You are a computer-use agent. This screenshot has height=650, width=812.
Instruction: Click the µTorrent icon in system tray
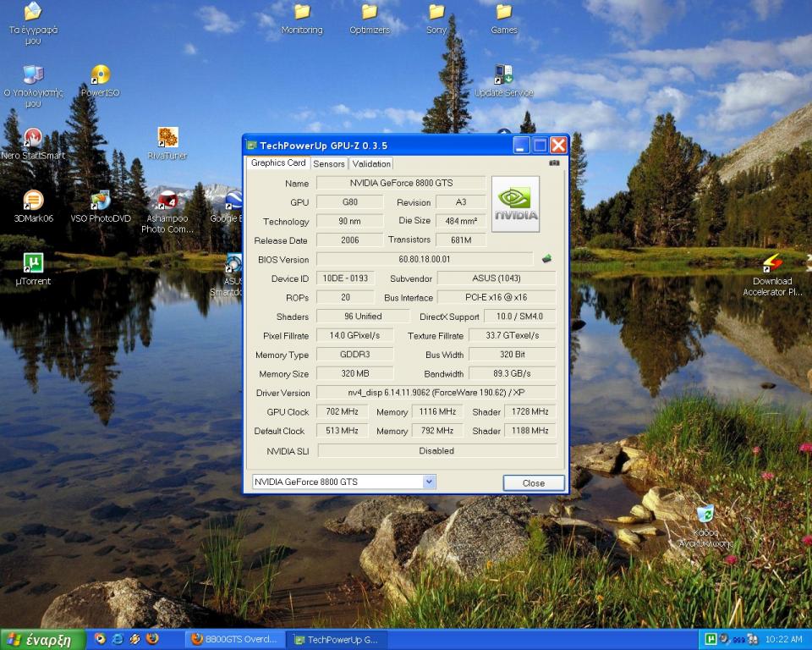coord(710,640)
